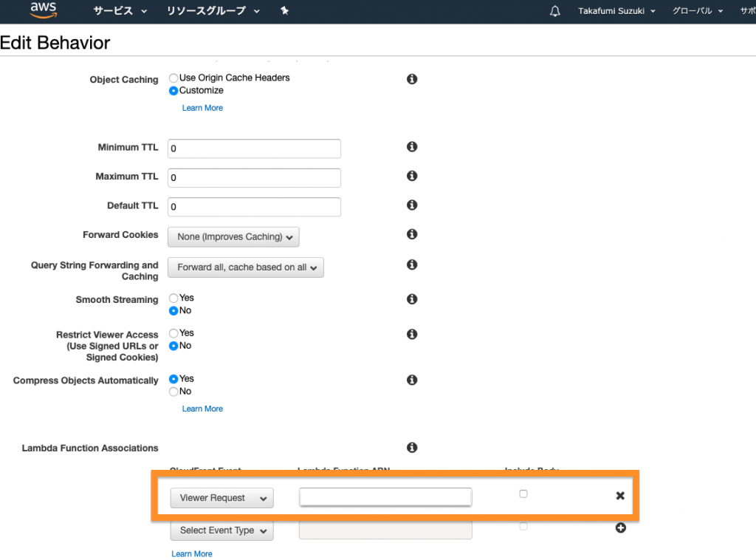Viewport: 756px width, 560px height.
Task: Add a new Lambda association with plus icon
Action: coord(620,528)
